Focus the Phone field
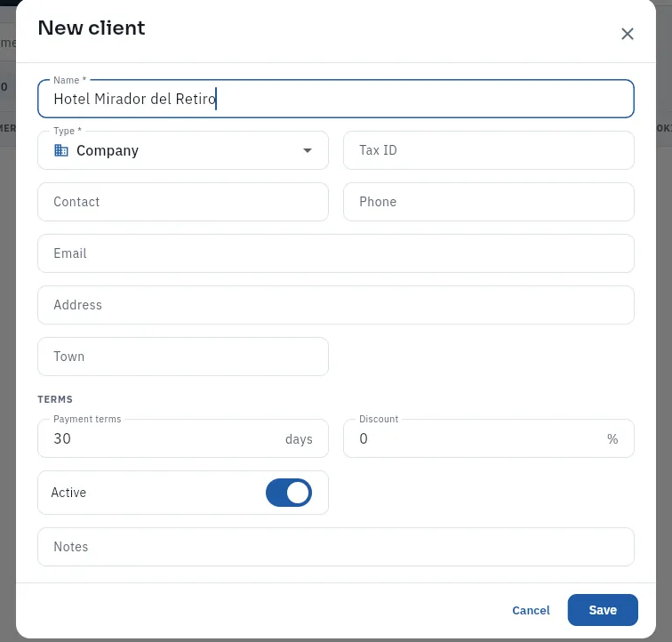The width and height of the screenshot is (672, 642). click(x=489, y=202)
